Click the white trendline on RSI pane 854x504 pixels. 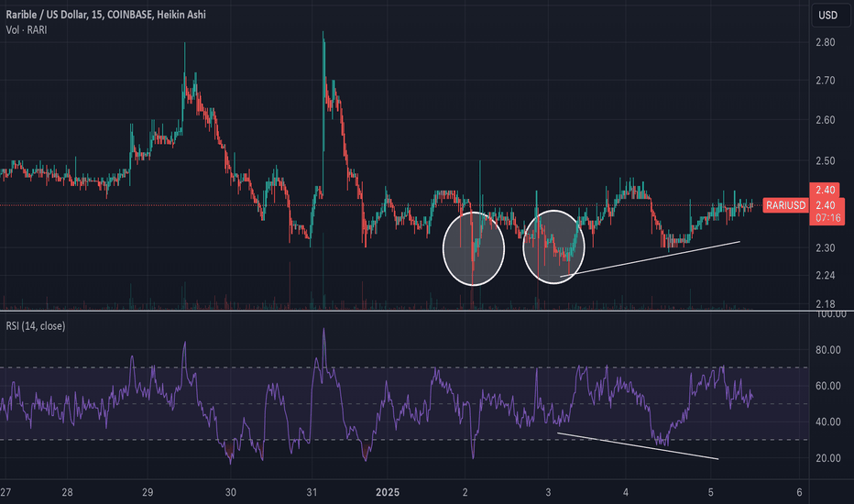637,445
